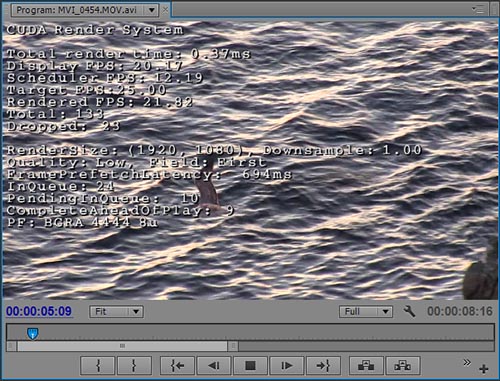Open the Full playback resolution dropdown
The height and width of the screenshot is (381, 500).
pyautogui.click(x=366, y=312)
